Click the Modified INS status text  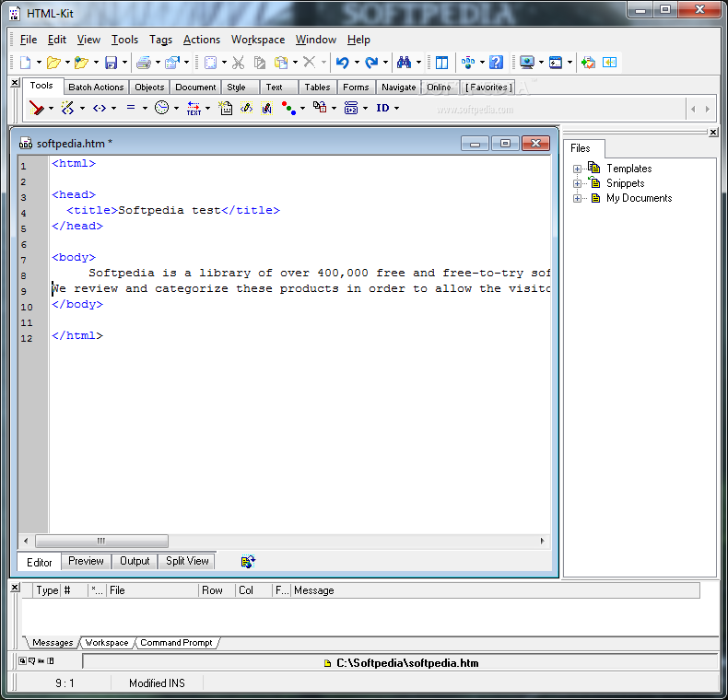tap(157, 683)
